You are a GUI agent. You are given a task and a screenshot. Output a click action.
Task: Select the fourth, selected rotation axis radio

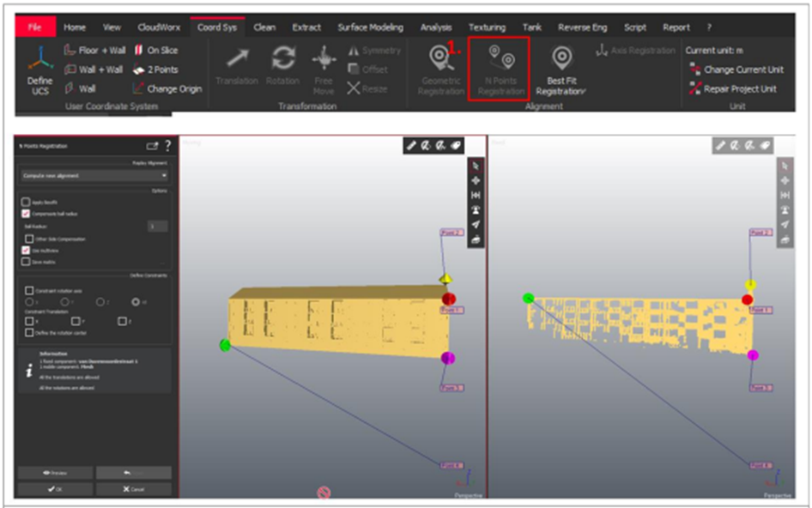pyautogui.click(x=136, y=301)
